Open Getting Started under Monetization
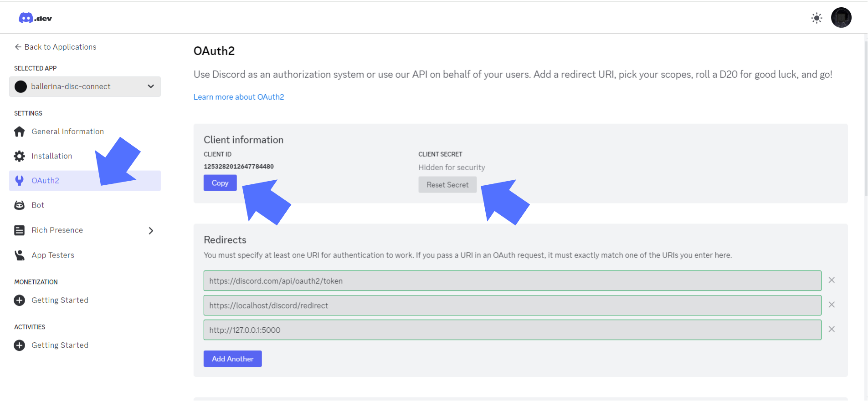The image size is (868, 401). [x=60, y=300]
